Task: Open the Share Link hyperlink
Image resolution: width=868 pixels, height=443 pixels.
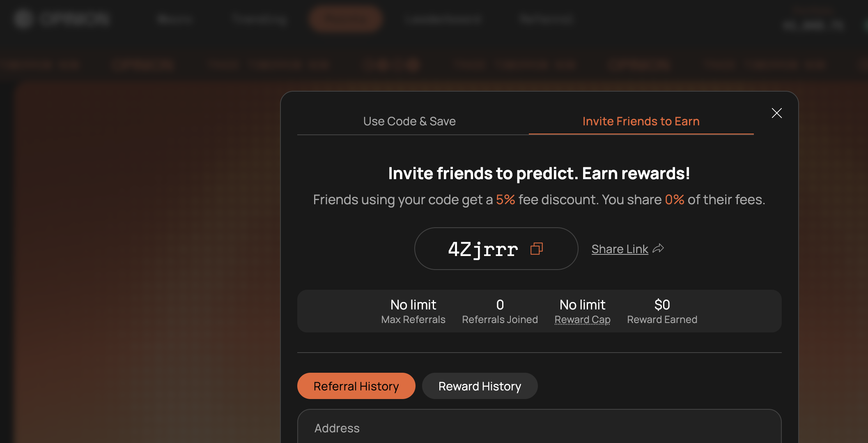Action: [x=620, y=249]
